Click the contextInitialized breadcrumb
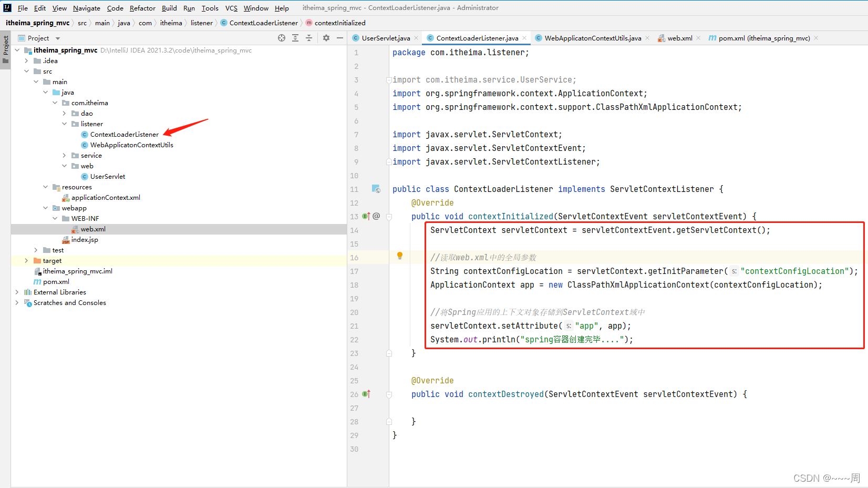This screenshot has width=868, height=488. [x=335, y=23]
